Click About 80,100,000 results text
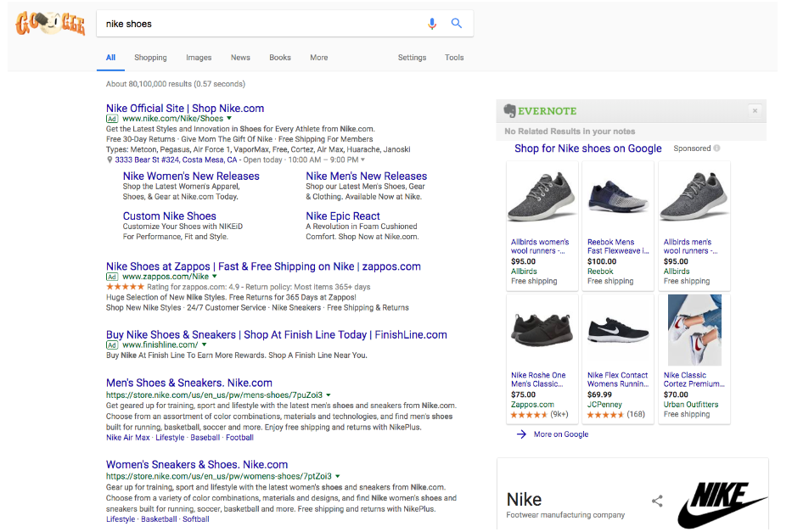Screen dimensions: 792x532 175,84
